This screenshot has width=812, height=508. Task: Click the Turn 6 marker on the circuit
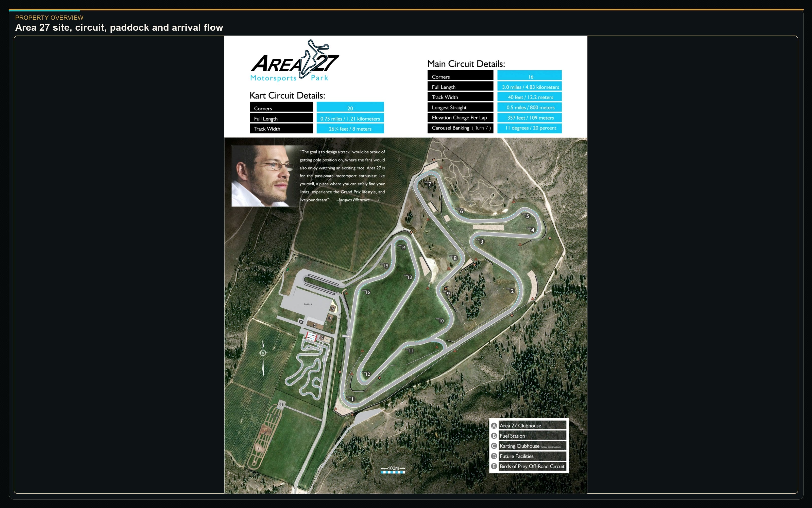461,211
